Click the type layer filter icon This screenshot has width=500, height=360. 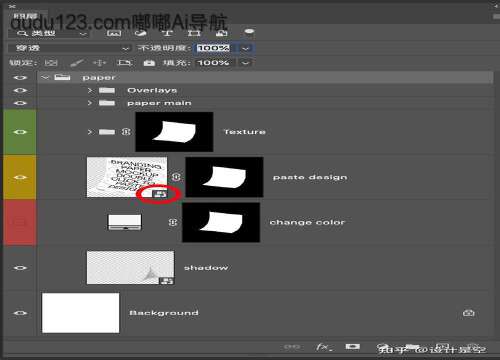[x=167, y=33]
